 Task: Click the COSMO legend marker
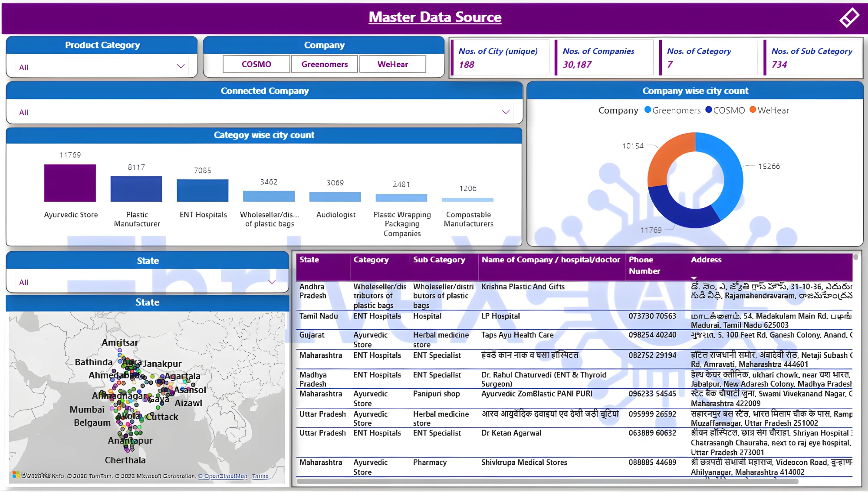pos(709,110)
